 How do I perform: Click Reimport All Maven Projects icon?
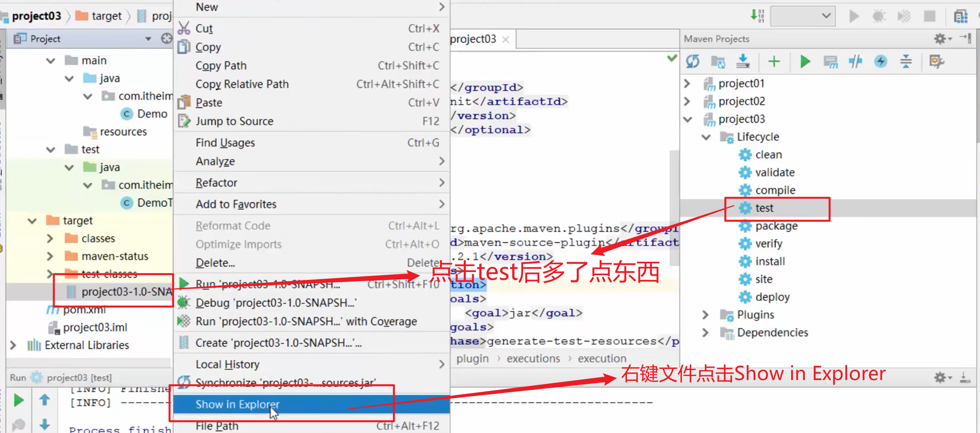click(x=692, y=61)
